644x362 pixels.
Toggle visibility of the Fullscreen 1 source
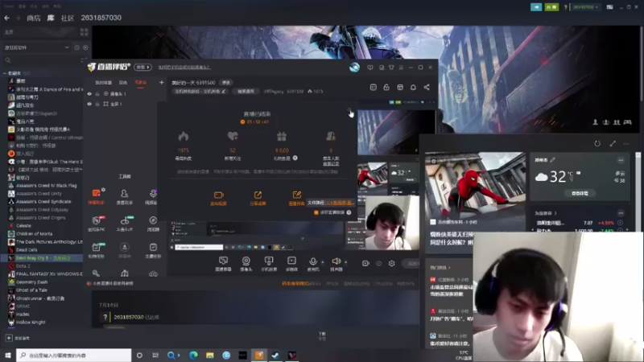[89, 105]
